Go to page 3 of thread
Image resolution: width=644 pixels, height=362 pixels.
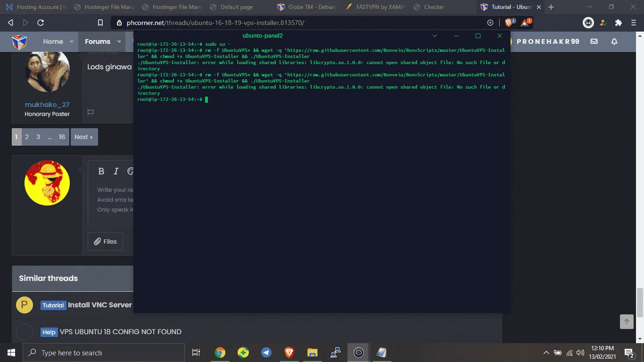pos(38,137)
